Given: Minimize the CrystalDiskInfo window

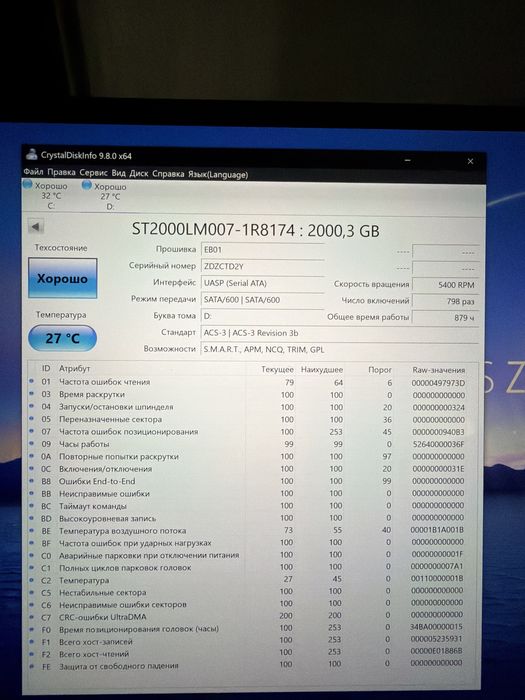Looking at the screenshot, I should coord(407,160).
